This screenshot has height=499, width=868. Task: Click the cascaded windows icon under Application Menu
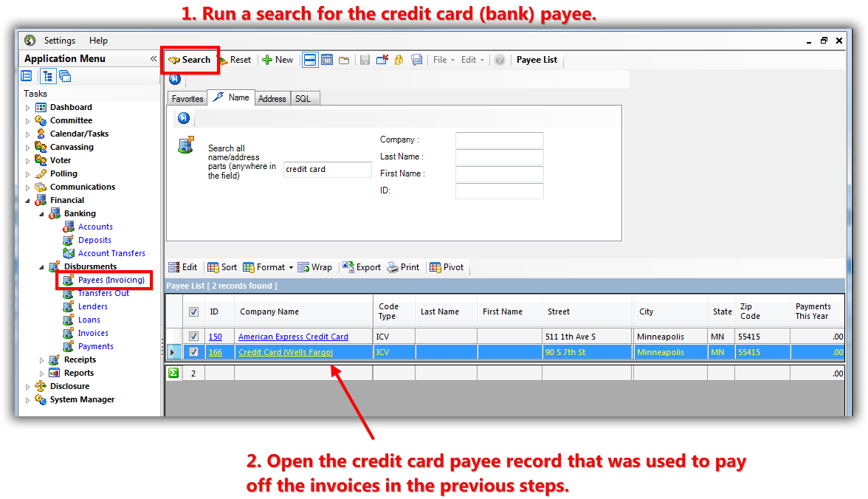[x=65, y=76]
